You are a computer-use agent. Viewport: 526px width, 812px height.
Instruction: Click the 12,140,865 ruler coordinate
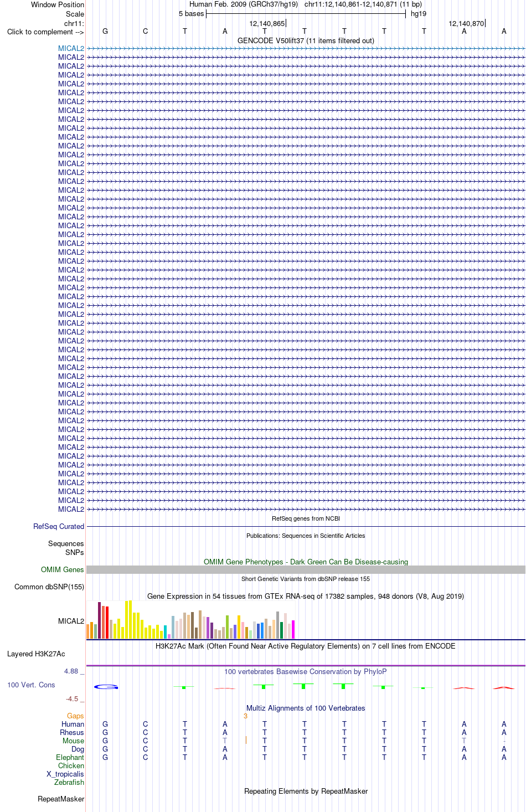tap(267, 23)
